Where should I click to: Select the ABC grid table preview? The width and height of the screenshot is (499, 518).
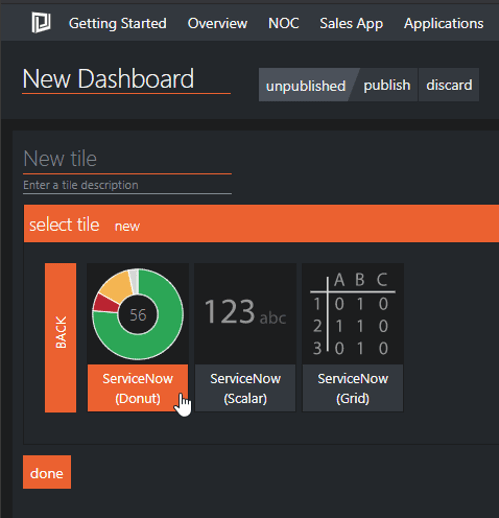(353, 314)
